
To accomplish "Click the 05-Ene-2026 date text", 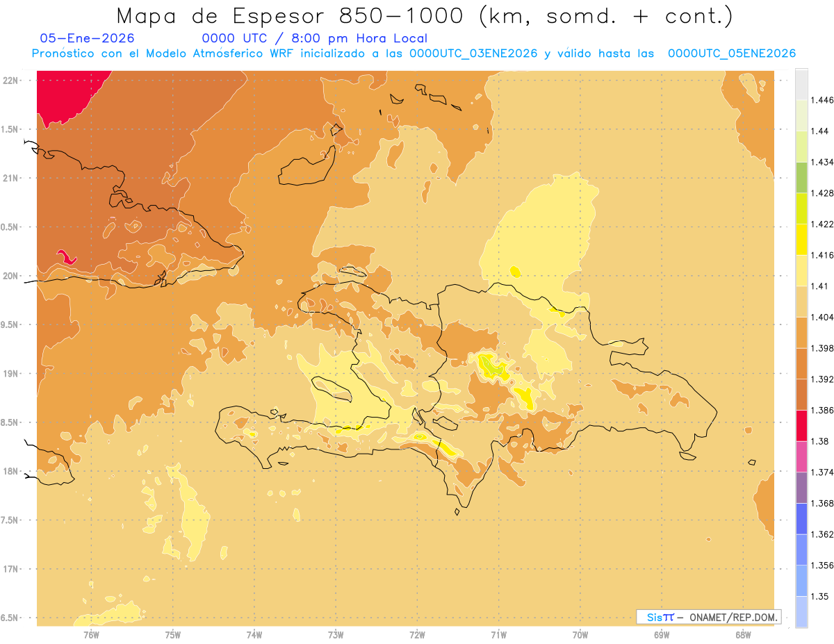I will point(88,39).
